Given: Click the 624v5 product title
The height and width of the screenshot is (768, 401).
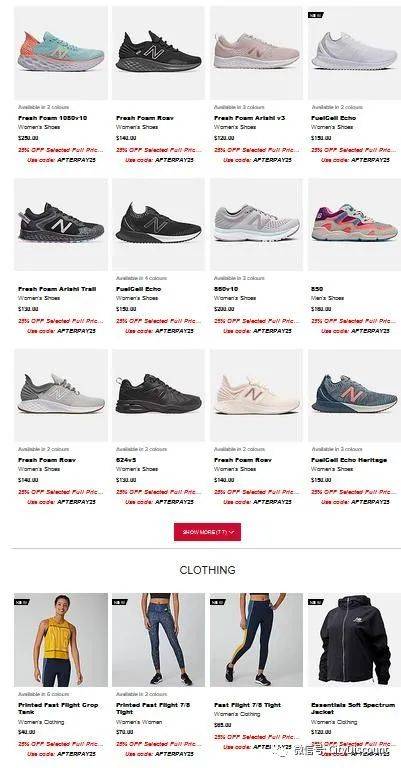Looking at the screenshot, I should coord(126,460).
